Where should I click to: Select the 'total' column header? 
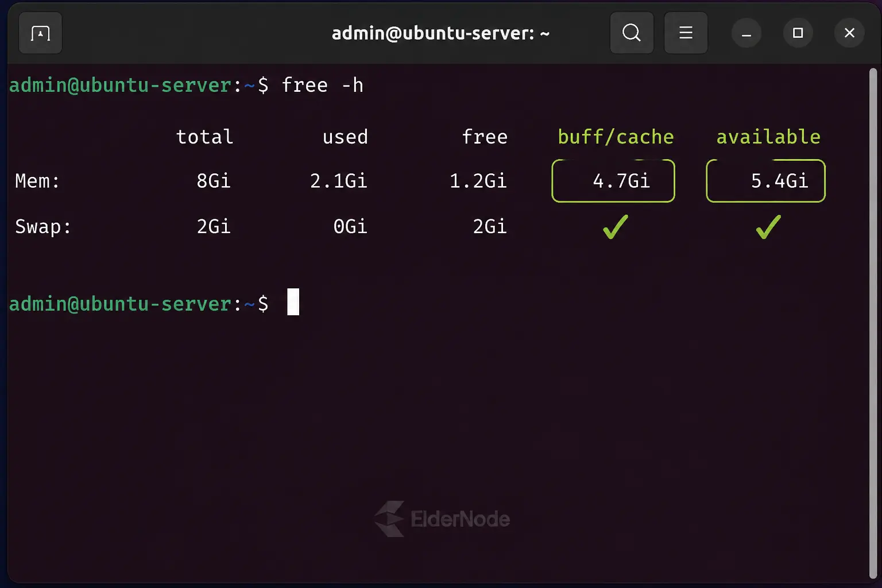(x=204, y=137)
